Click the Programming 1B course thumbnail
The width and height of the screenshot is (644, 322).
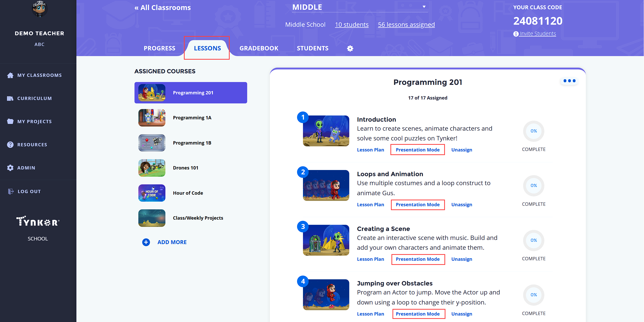(x=152, y=143)
